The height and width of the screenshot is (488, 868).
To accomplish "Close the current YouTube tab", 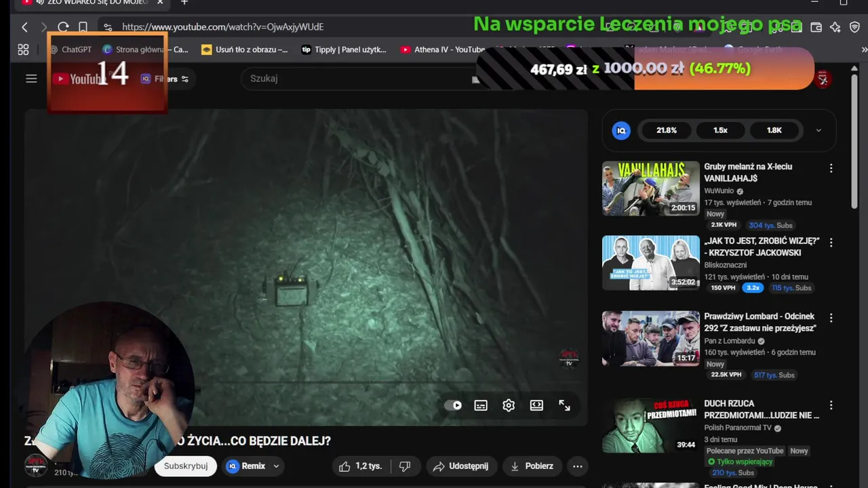I will 160,3.
